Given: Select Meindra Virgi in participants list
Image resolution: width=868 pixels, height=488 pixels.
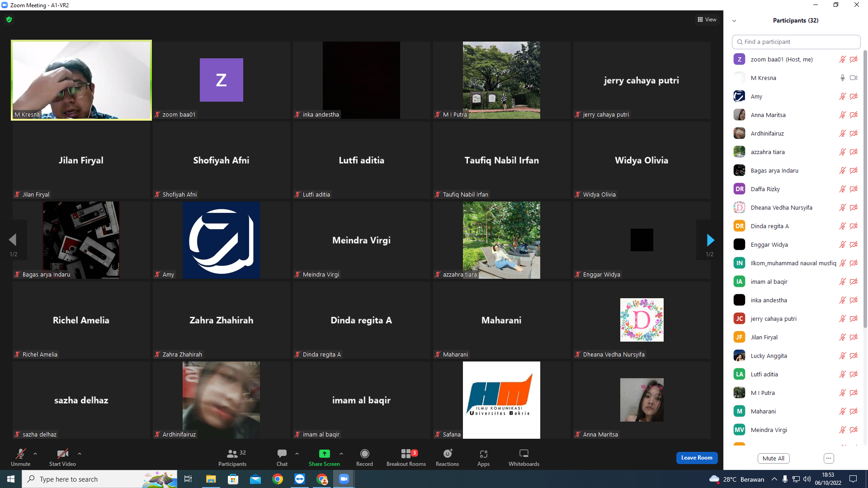Looking at the screenshot, I should (795, 430).
